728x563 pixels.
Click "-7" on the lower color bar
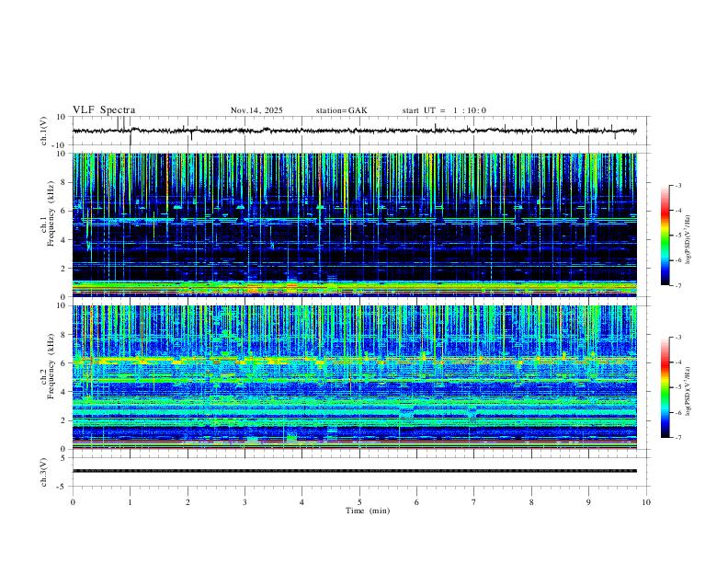678,438
